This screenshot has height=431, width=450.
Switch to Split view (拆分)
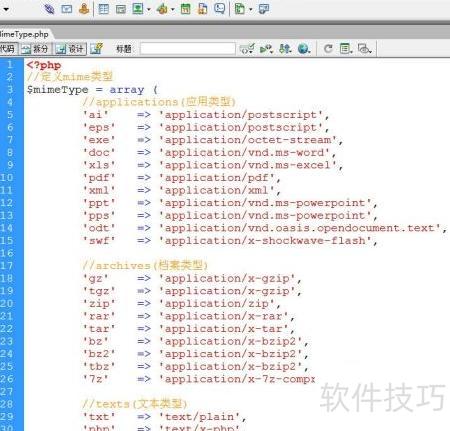pyautogui.click(x=35, y=49)
